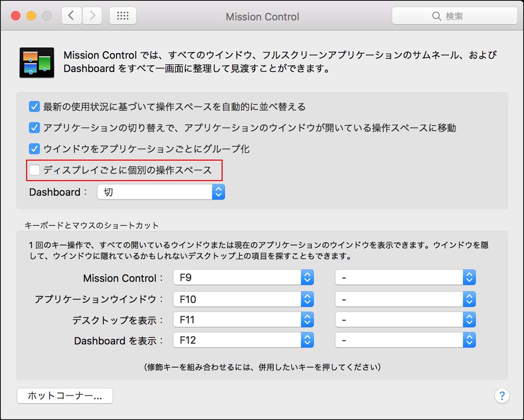Open the デスクトップを表示 mouse shortcut dropdown
Viewport: 524px width, 420px height.
405,320
